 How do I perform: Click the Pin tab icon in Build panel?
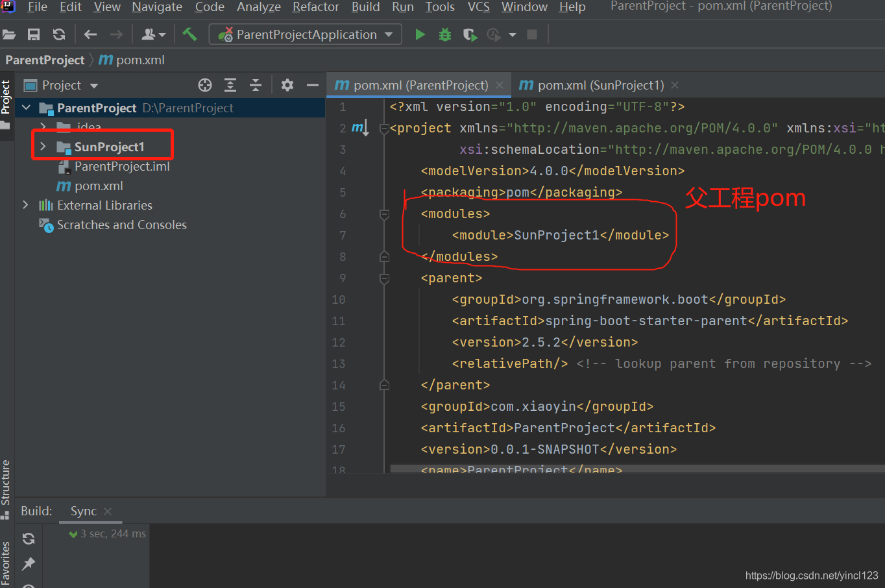(29, 564)
